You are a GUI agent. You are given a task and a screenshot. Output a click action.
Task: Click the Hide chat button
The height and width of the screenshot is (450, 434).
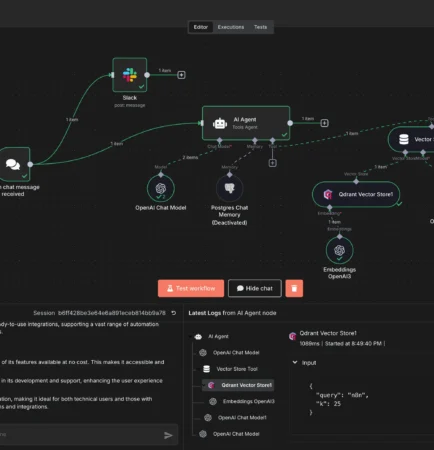[x=255, y=288]
